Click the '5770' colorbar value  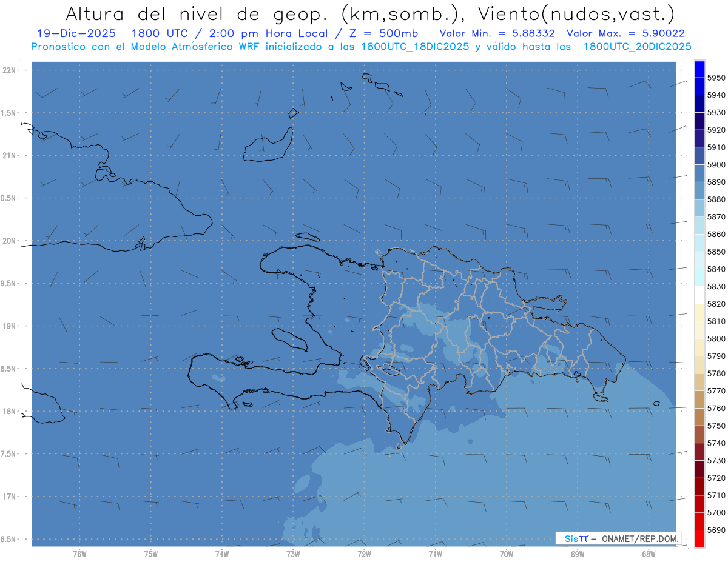[716, 391]
